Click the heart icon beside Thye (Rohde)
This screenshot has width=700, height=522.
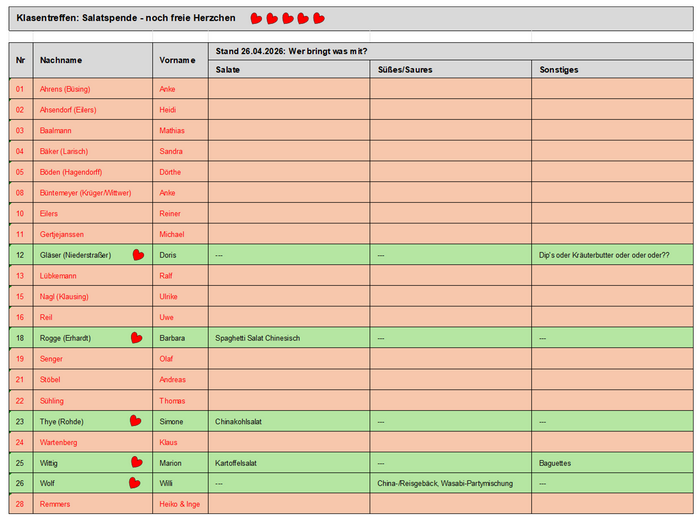(x=136, y=421)
